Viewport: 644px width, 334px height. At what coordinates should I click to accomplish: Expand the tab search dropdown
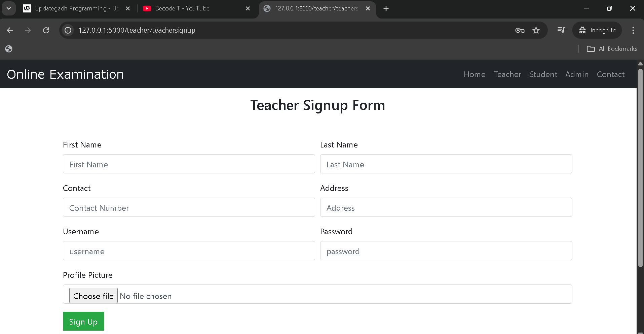tap(9, 8)
